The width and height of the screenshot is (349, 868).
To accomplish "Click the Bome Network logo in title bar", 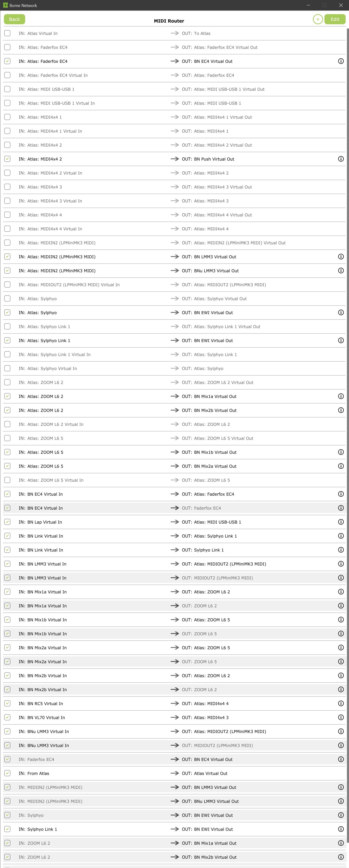I will pyautogui.click(x=5, y=5).
